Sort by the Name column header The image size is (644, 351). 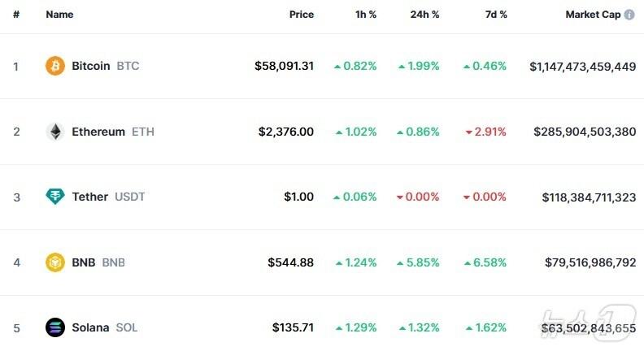(x=59, y=15)
